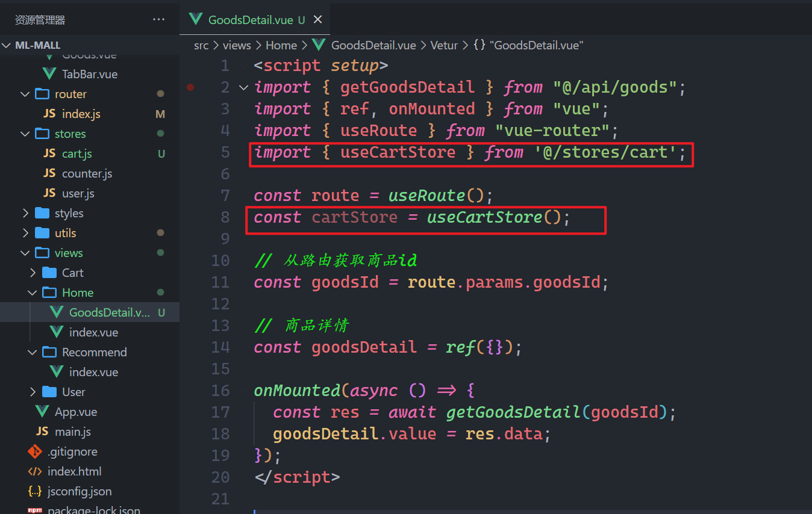Open index.vue under Home folder
This screenshot has width=812, height=514.
coord(93,332)
